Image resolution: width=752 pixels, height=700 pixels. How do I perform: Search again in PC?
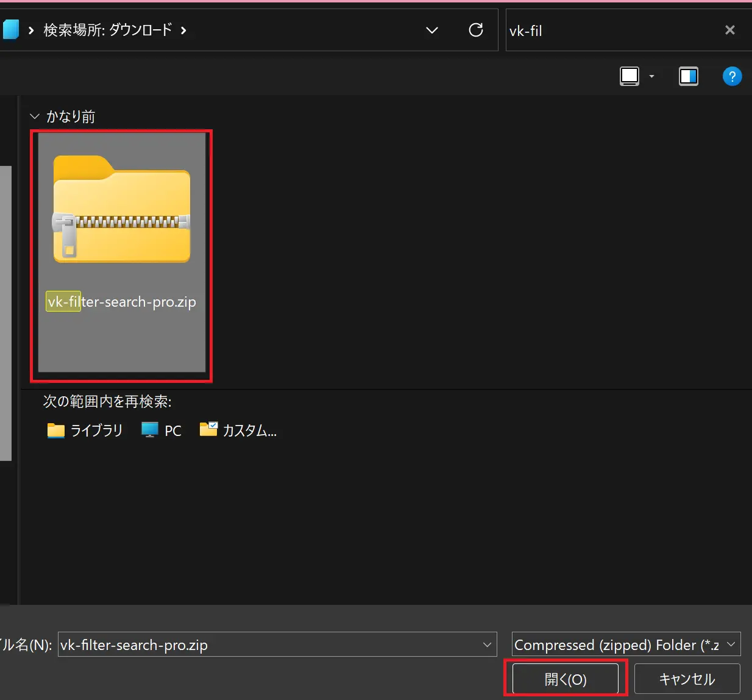[161, 430]
